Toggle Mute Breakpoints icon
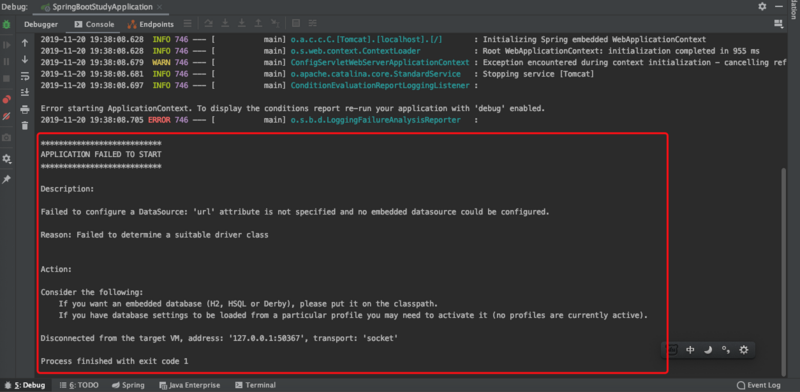 point(7,116)
